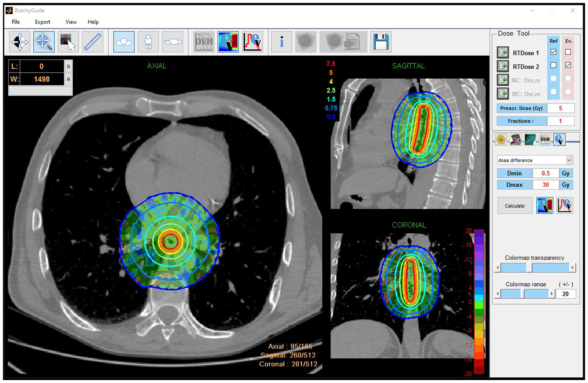
Task: Open the Help menu
Action: (x=93, y=22)
